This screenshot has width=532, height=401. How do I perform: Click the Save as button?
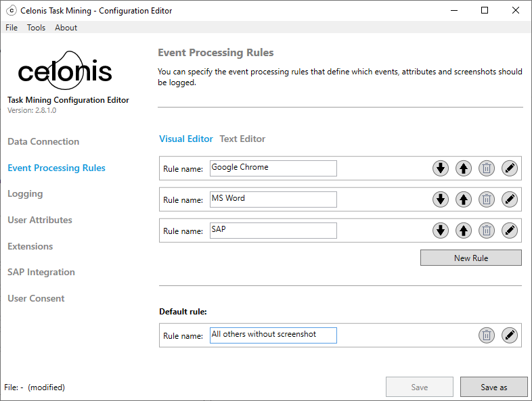tap(493, 387)
